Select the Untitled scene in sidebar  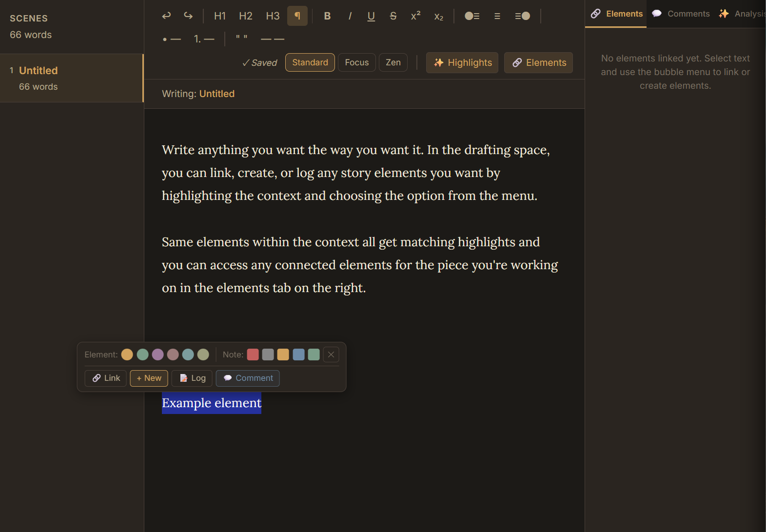tap(72, 78)
